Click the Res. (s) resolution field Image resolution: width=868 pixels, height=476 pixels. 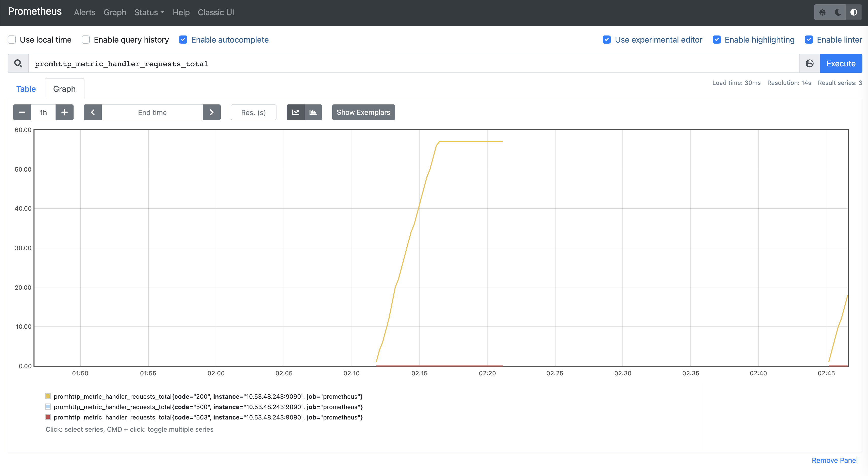253,112
